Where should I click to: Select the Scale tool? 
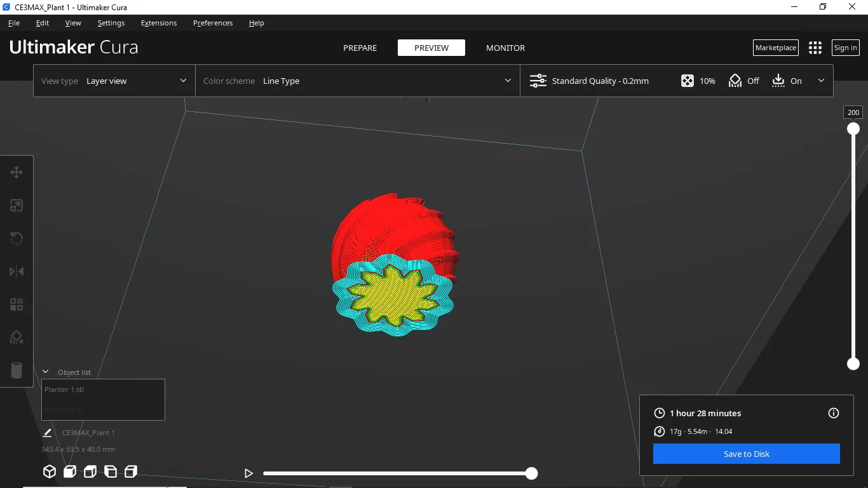[17, 205]
